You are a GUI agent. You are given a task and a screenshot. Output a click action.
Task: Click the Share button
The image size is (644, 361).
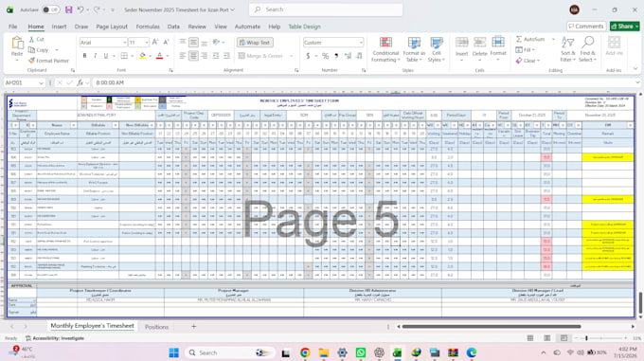coord(624,27)
